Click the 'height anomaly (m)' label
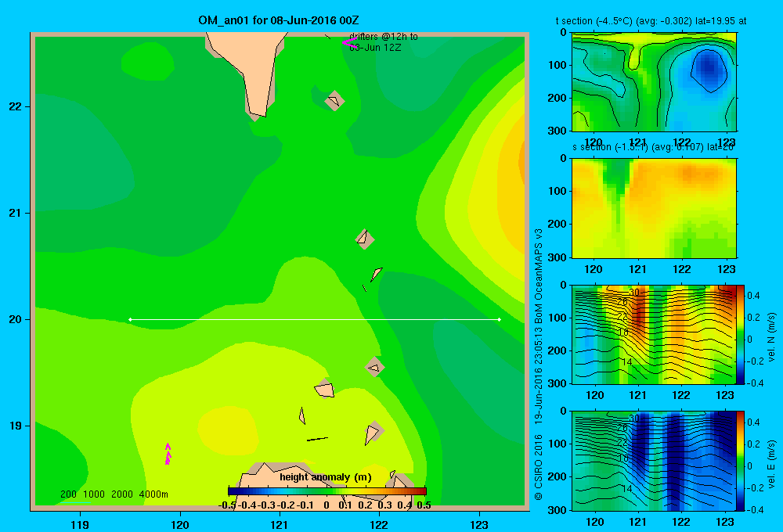Viewport: 783px width, 532px height. [x=326, y=477]
